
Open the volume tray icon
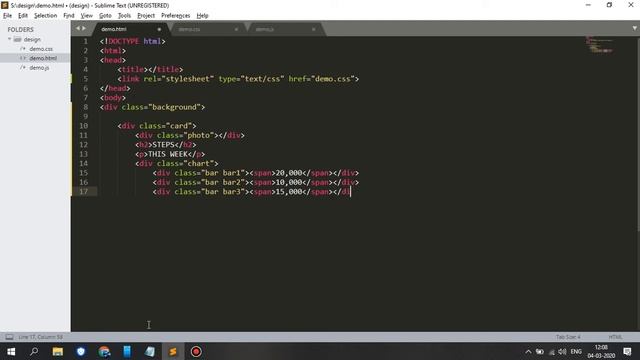(x=562, y=351)
